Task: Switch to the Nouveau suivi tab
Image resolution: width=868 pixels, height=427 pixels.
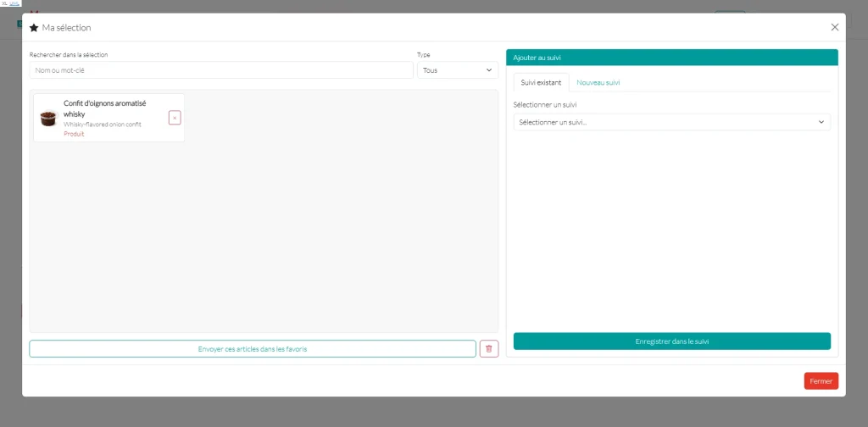Action: coord(598,82)
